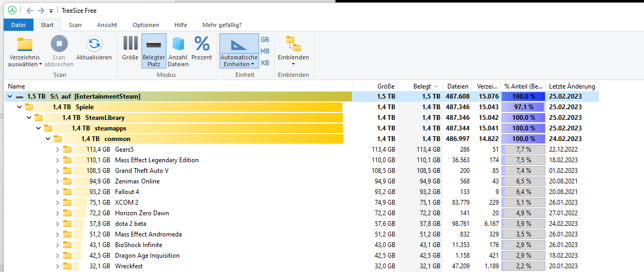This screenshot has height=272, width=644.
Task: Go forward with the title bar arrow
Action: [x=41, y=10]
